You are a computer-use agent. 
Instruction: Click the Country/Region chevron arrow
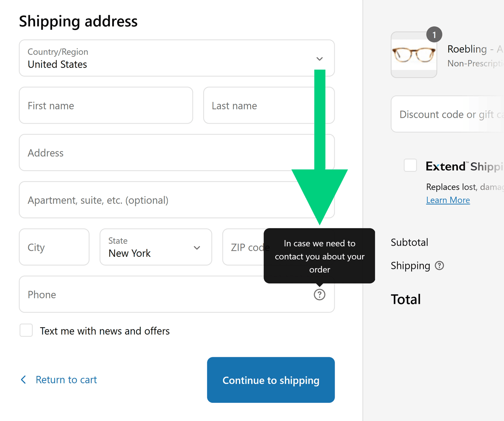tap(319, 59)
